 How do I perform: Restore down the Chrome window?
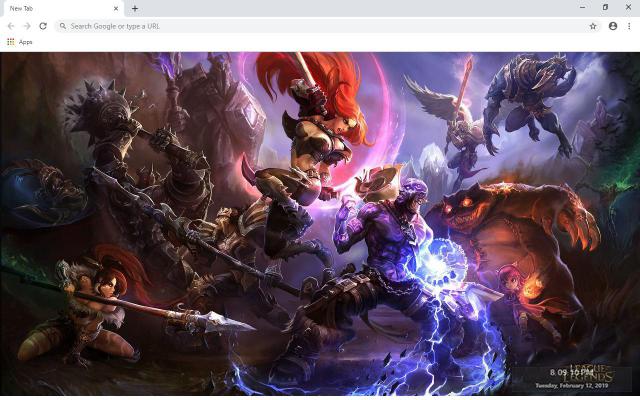pos(605,7)
